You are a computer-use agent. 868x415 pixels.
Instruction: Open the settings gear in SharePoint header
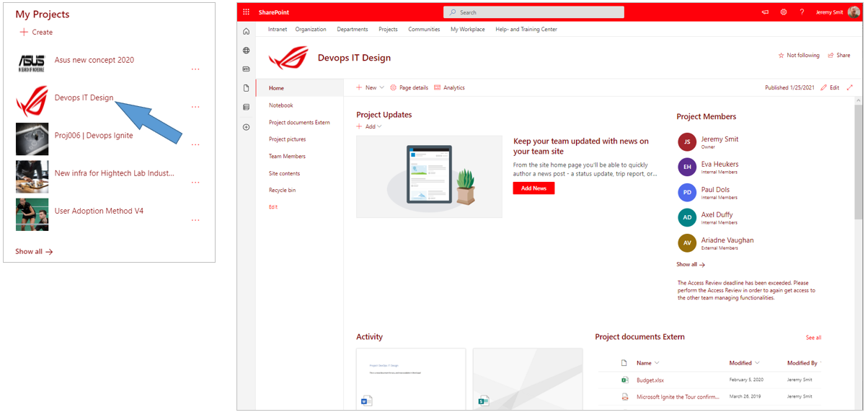(x=784, y=12)
